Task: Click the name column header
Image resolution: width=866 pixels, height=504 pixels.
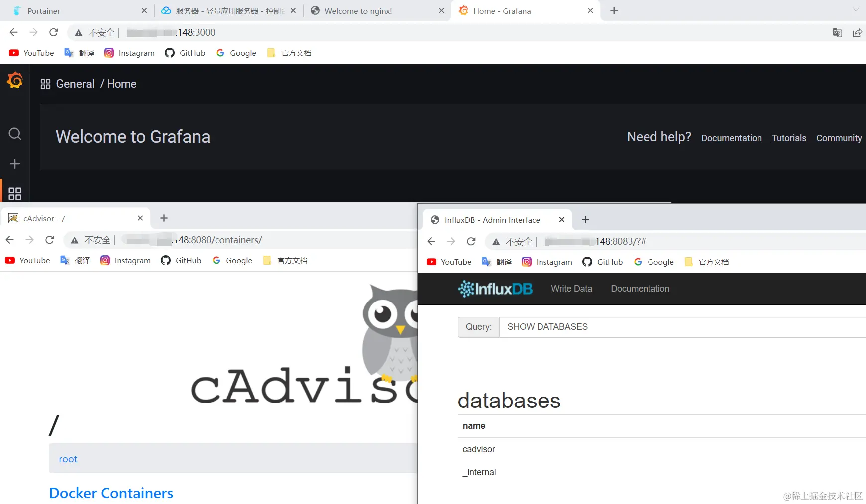Action: coord(474,426)
